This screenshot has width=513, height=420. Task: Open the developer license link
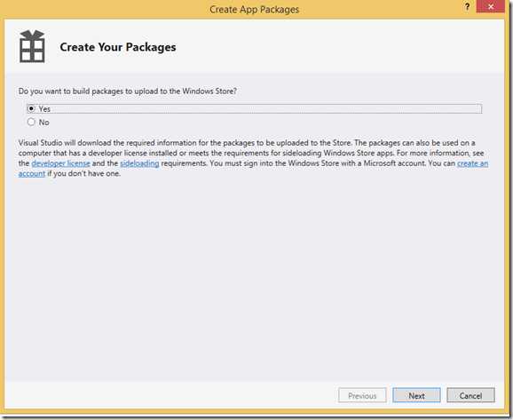coord(61,163)
